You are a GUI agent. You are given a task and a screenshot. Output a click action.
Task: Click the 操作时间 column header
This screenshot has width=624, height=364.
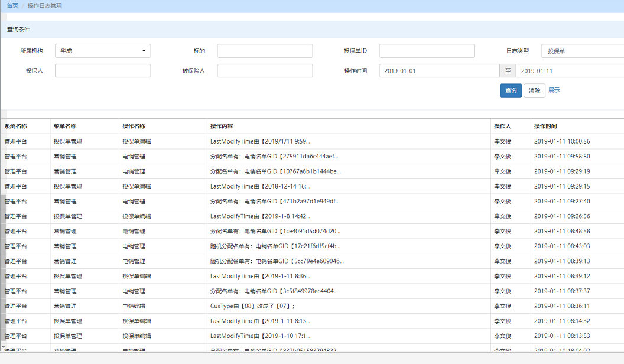coord(545,126)
